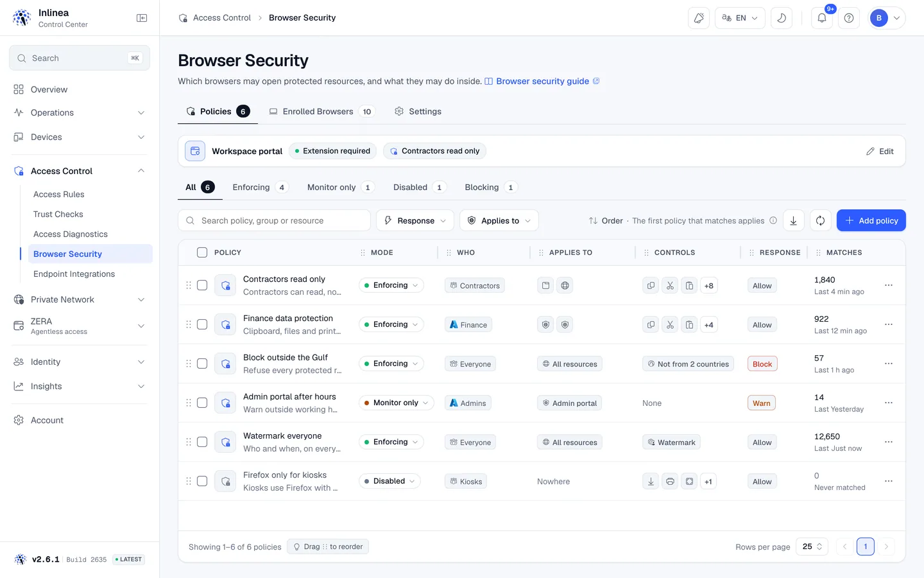This screenshot has width=924, height=578.
Task: Check the Firefox only for kiosks policy
Action: pyautogui.click(x=202, y=481)
